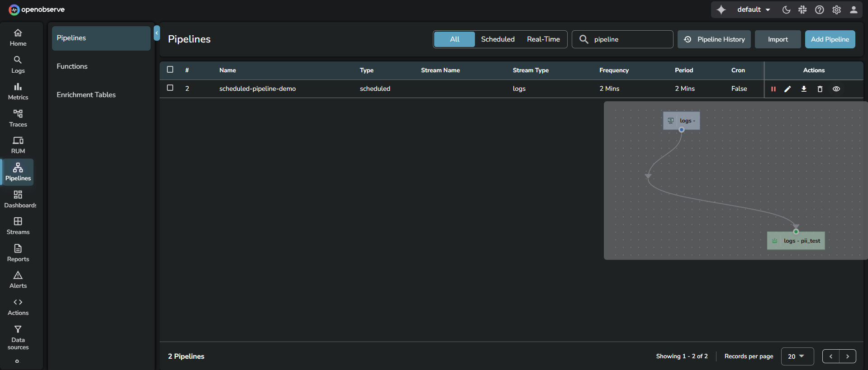This screenshot has width=868, height=370.
Task: Sort by the Stream Type column header
Action: click(x=531, y=70)
